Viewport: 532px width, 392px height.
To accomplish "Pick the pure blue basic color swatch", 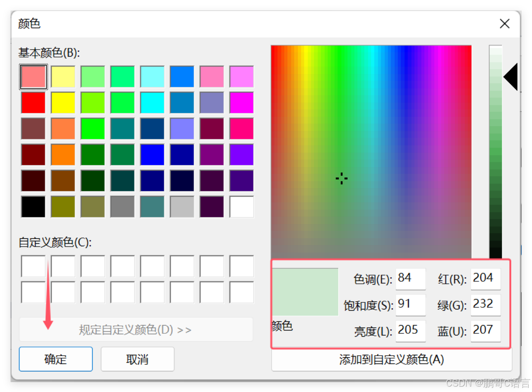I will pyautogui.click(x=152, y=154).
